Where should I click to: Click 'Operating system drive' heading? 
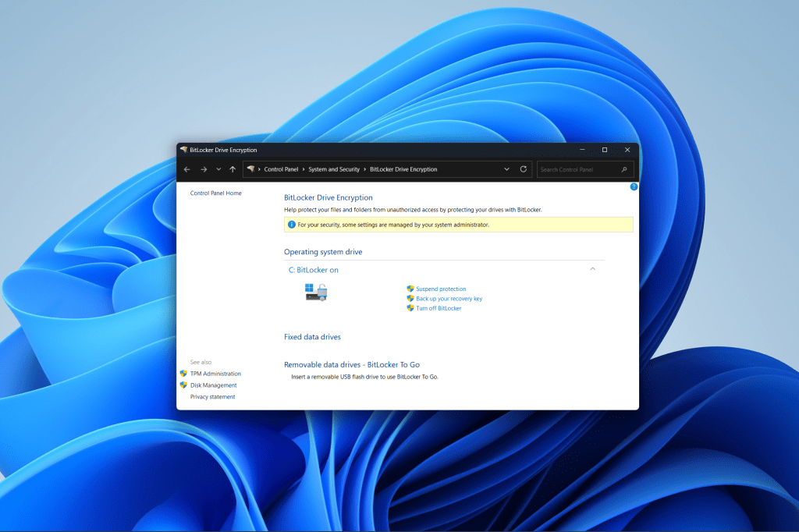coord(323,252)
